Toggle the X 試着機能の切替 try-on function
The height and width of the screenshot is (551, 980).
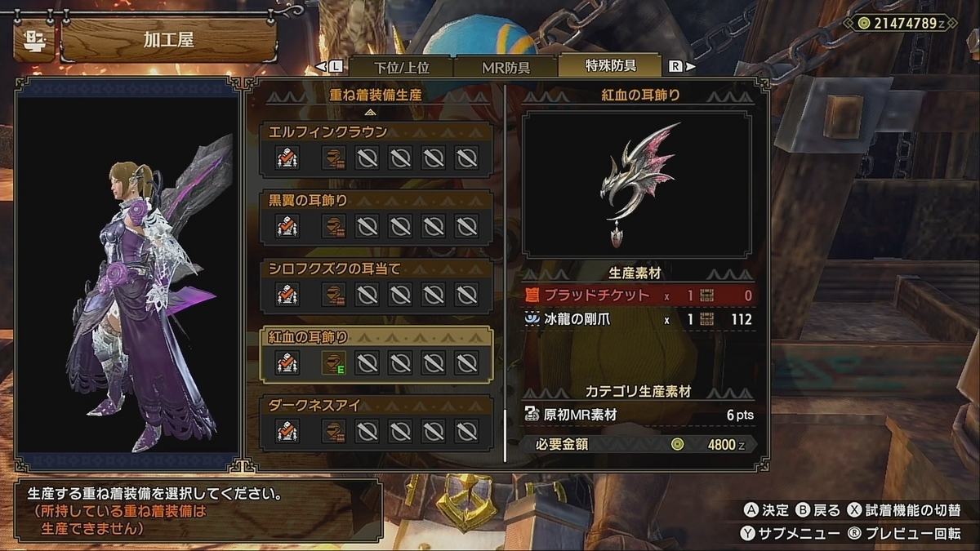click(903, 510)
